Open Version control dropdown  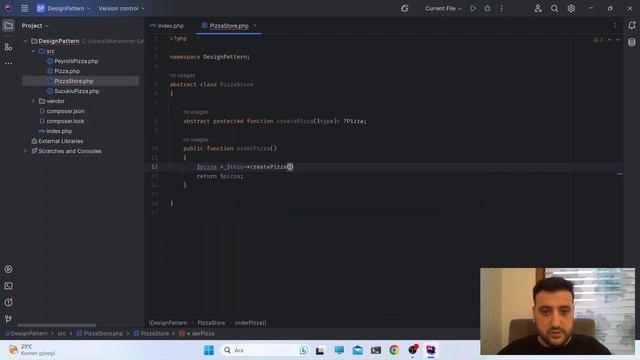(121, 8)
